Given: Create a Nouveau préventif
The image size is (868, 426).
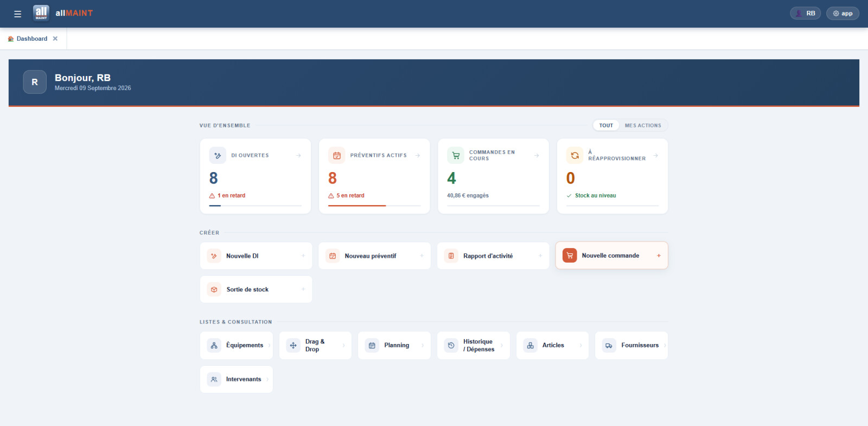Looking at the screenshot, I should (x=374, y=256).
